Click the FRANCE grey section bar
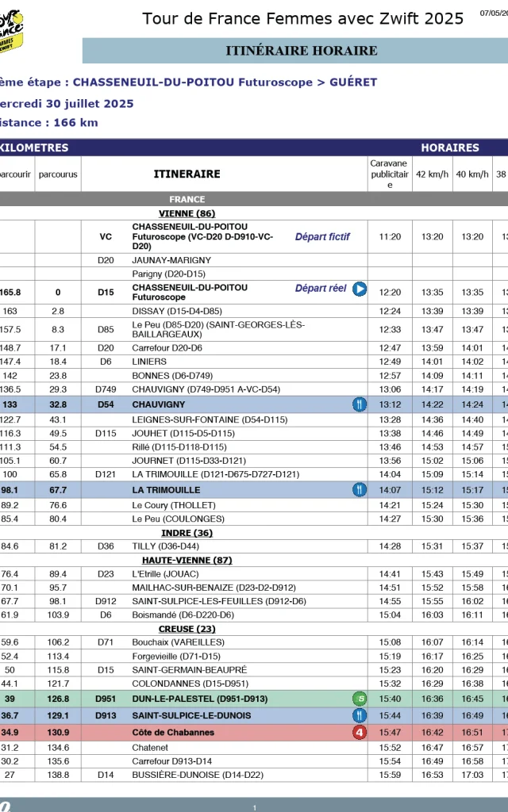Viewport: 508px width, 812px height. click(x=254, y=199)
